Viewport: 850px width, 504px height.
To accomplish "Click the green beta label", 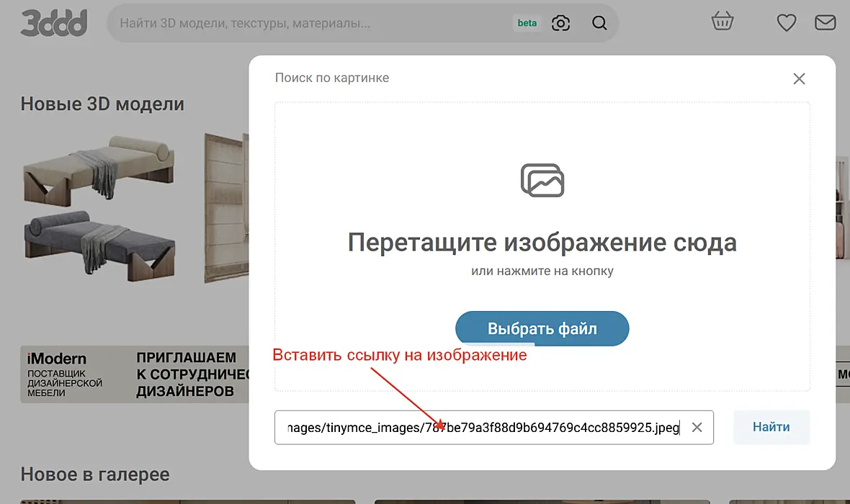I will tap(527, 23).
